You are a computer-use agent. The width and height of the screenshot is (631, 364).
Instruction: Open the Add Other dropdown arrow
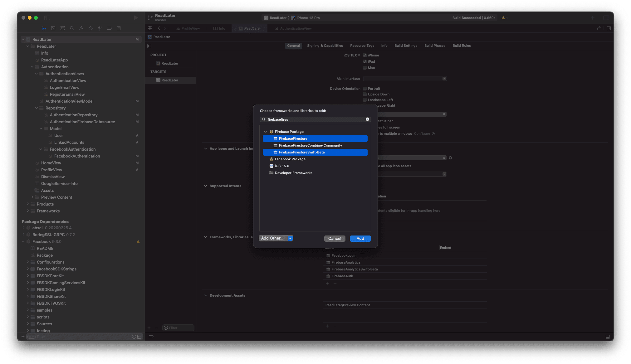[290, 238]
